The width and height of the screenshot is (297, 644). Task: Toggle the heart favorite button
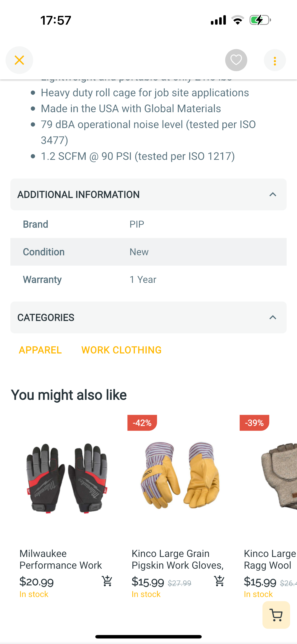(x=236, y=60)
